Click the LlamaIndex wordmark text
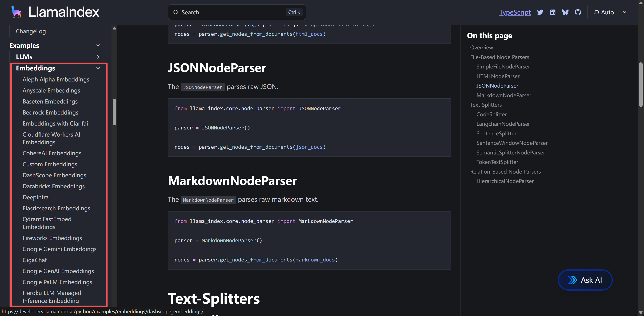Image resolution: width=644 pixels, height=316 pixels. click(64, 12)
